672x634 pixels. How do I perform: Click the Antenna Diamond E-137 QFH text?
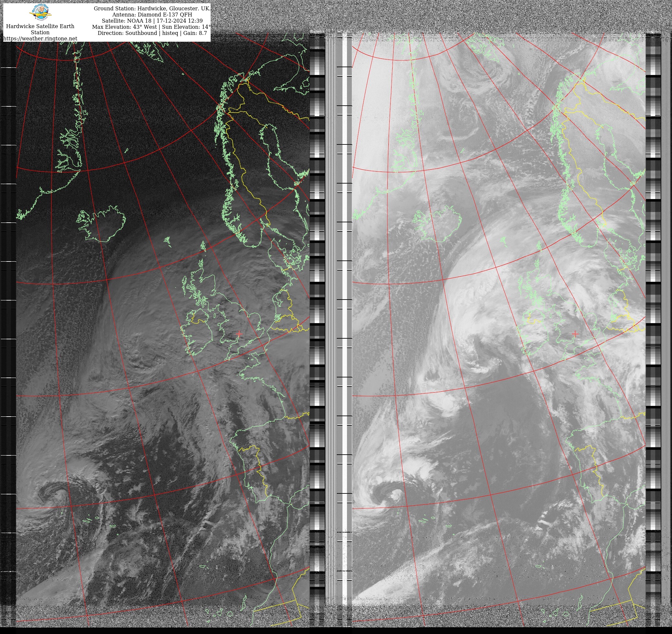[152, 15]
